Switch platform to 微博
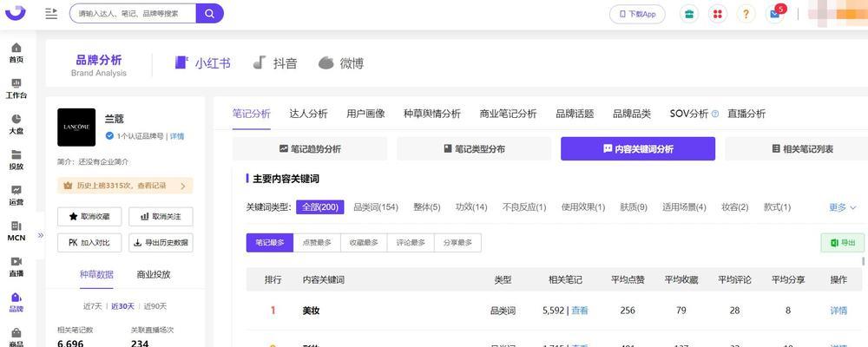 [341, 63]
